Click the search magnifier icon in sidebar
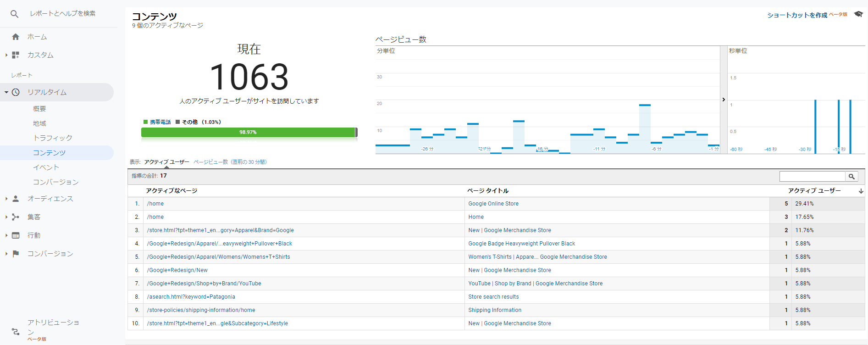Screen dimensions: 868x345 coord(15,14)
